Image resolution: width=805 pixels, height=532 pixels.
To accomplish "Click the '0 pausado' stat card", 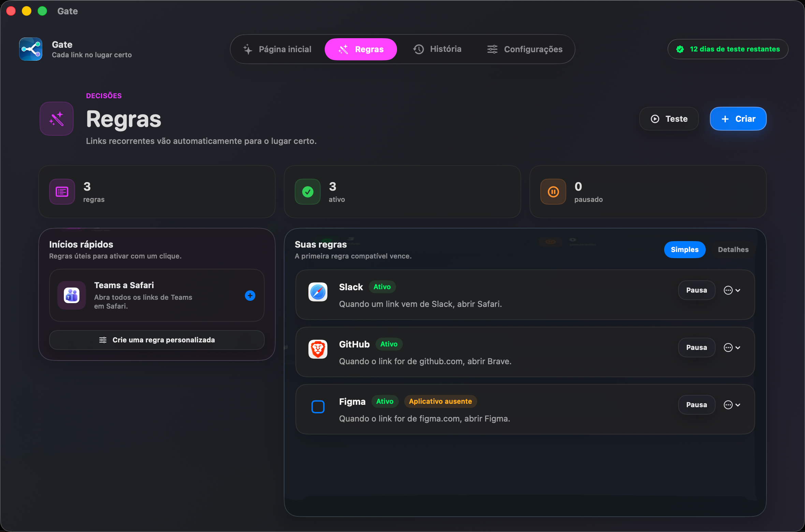I will (648, 192).
